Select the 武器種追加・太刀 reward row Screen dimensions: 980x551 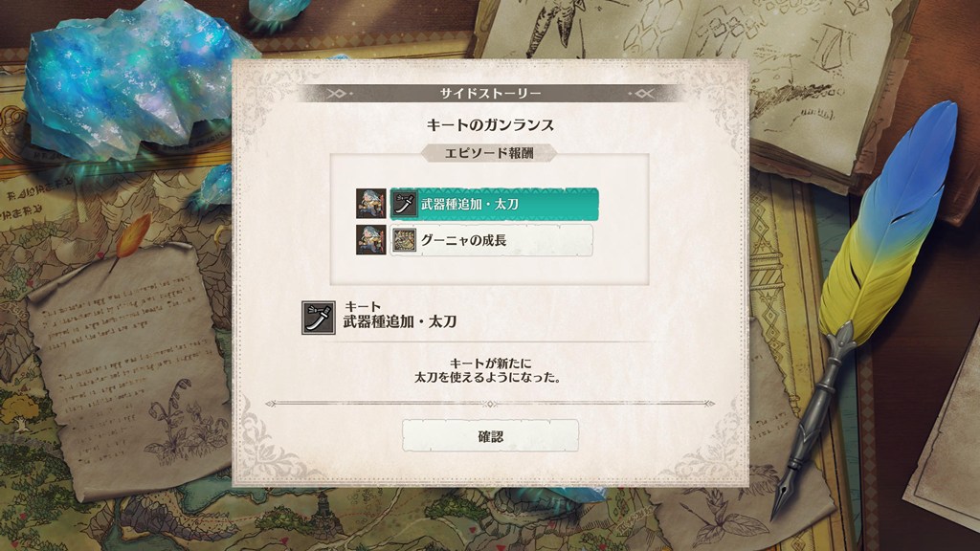pos(494,204)
